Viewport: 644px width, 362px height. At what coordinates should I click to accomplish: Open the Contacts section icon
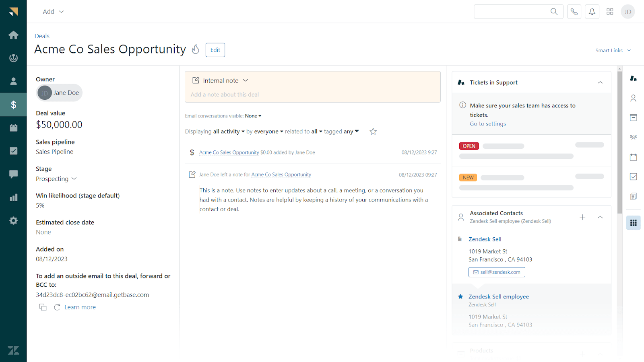13,81
